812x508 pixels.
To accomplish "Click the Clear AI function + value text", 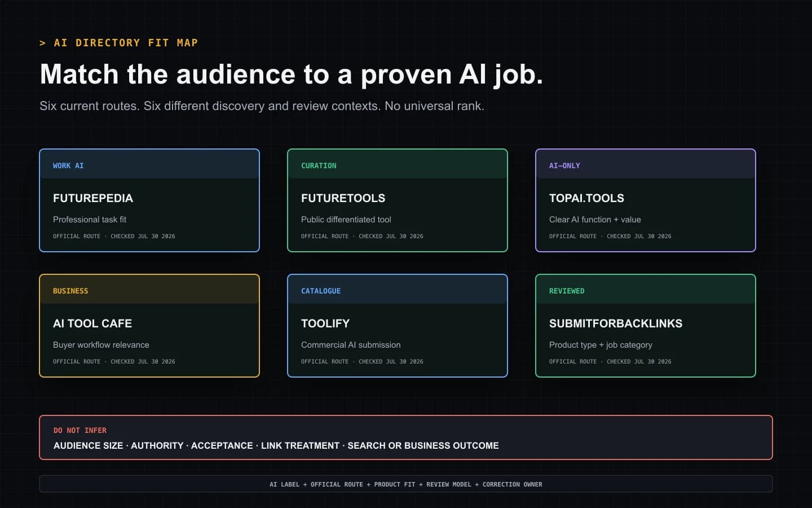I will [595, 220].
